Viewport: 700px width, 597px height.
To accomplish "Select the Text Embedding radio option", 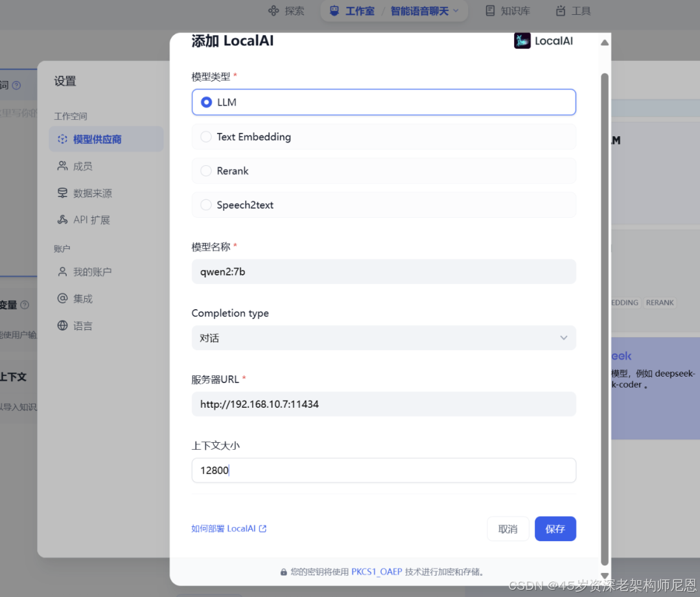I will (384, 137).
